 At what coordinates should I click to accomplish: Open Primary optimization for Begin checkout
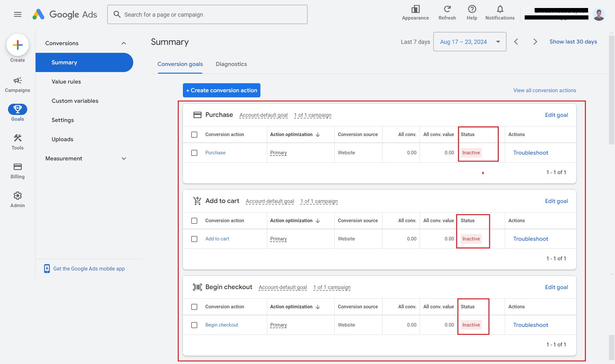[x=278, y=325]
